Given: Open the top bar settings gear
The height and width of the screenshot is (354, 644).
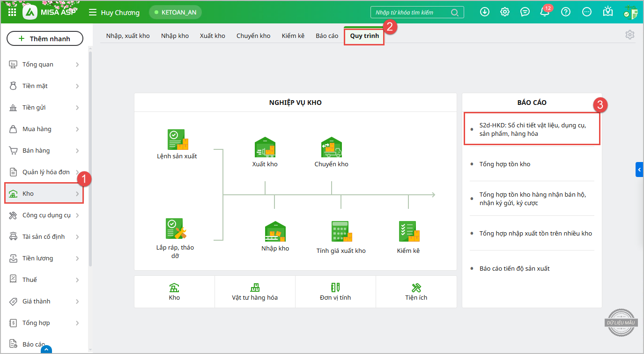Looking at the screenshot, I should click(505, 12).
